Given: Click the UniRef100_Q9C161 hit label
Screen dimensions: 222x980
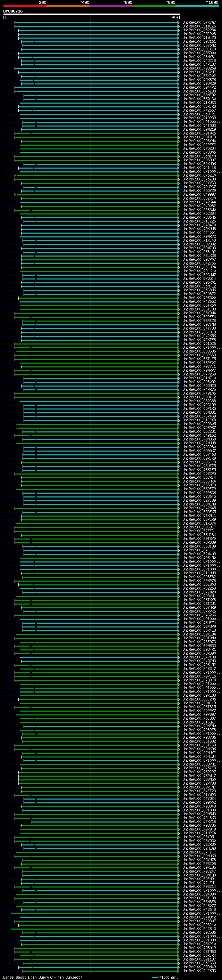Looking at the screenshot, I should point(199,41).
